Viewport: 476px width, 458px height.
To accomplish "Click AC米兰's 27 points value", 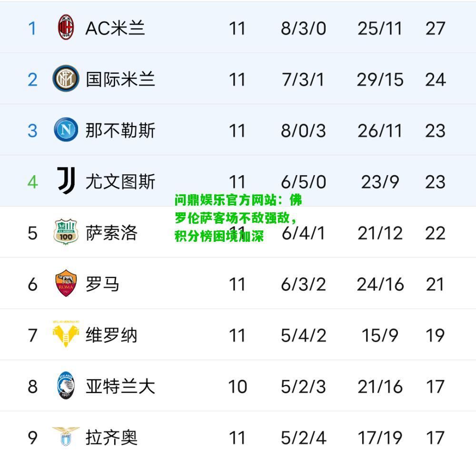I will (436, 29).
